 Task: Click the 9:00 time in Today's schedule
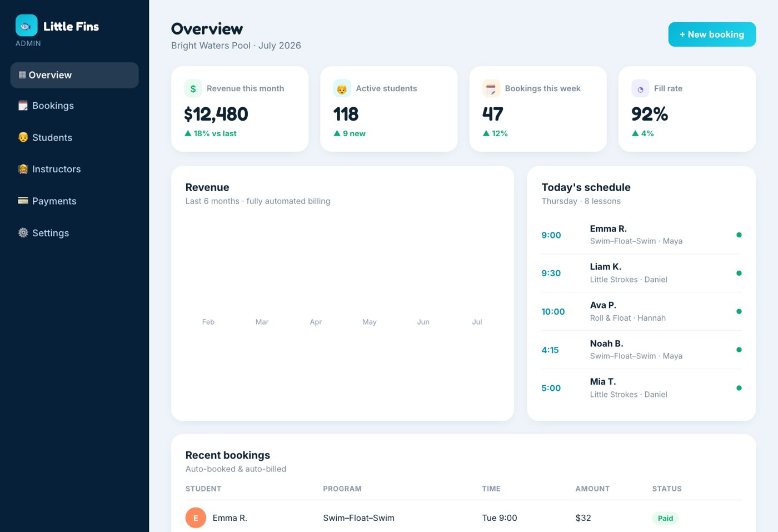click(x=551, y=235)
